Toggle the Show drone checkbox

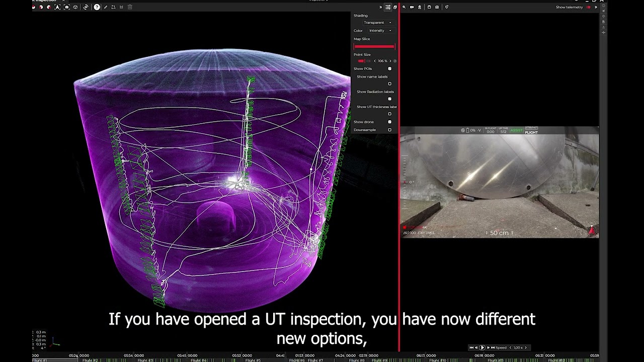(389, 122)
